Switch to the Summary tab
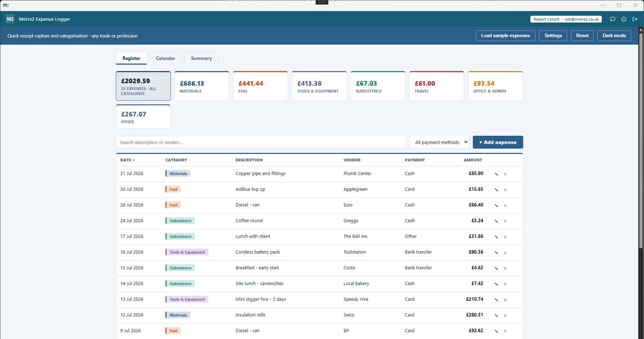This screenshot has height=339, width=644. (201, 58)
